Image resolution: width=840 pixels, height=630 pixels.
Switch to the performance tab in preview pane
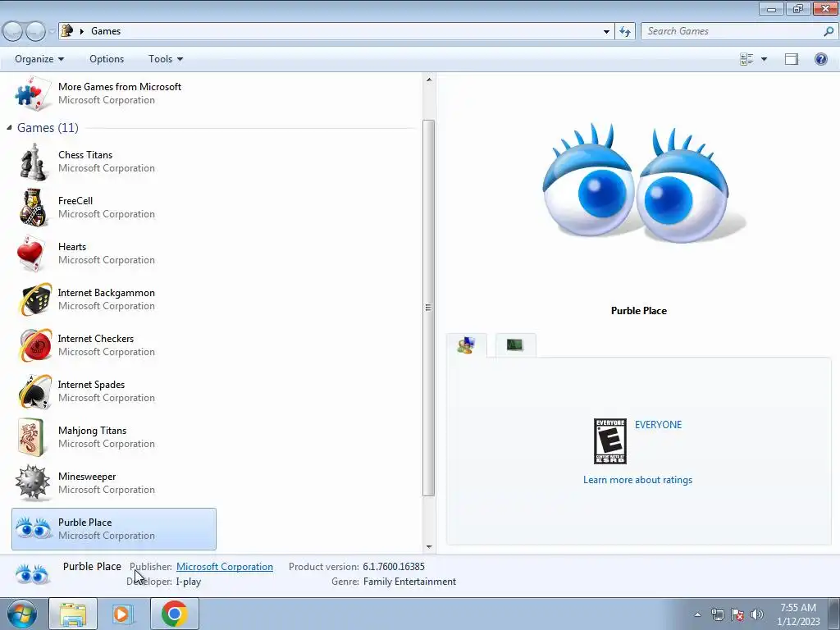tap(515, 345)
